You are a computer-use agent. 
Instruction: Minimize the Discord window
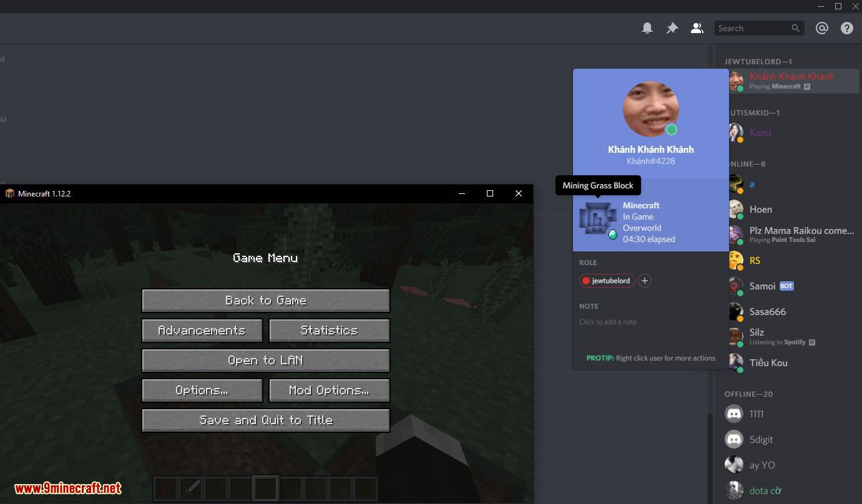[820, 6]
